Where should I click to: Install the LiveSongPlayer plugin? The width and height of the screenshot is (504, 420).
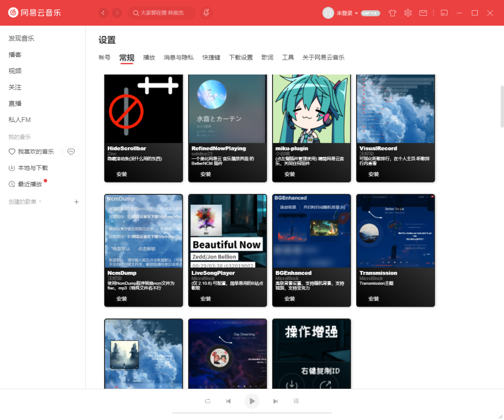point(205,299)
